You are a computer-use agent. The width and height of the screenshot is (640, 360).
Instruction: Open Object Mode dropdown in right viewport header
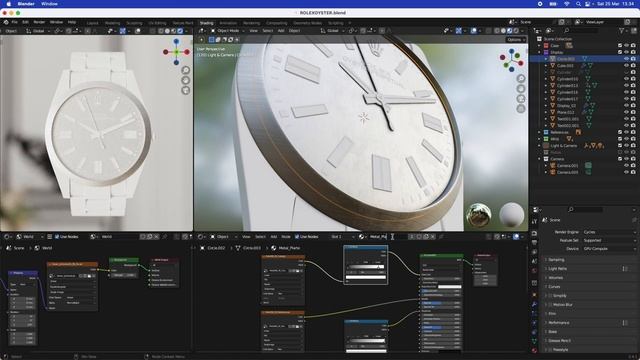pos(227,31)
